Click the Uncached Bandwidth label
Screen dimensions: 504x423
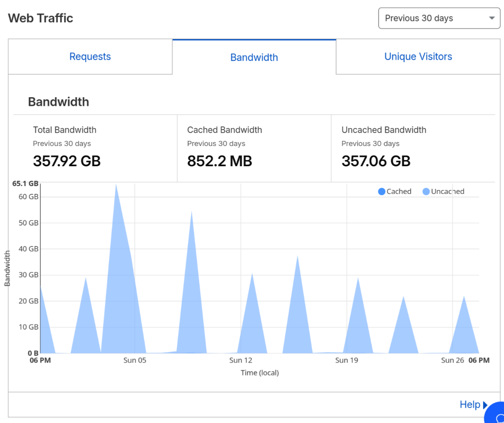[x=384, y=130]
